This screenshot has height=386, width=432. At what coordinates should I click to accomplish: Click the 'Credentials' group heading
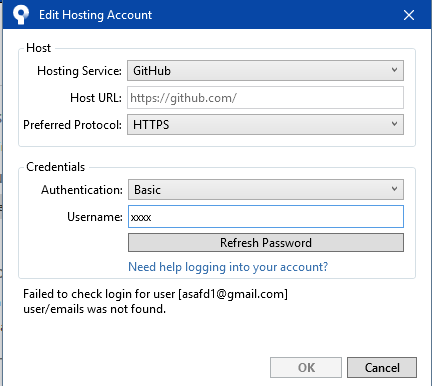(x=56, y=167)
